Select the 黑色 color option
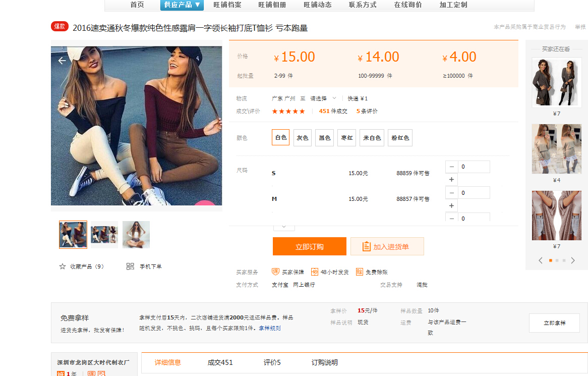Image resolution: width=588 pixels, height=376 pixels. pyautogui.click(x=324, y=138)
